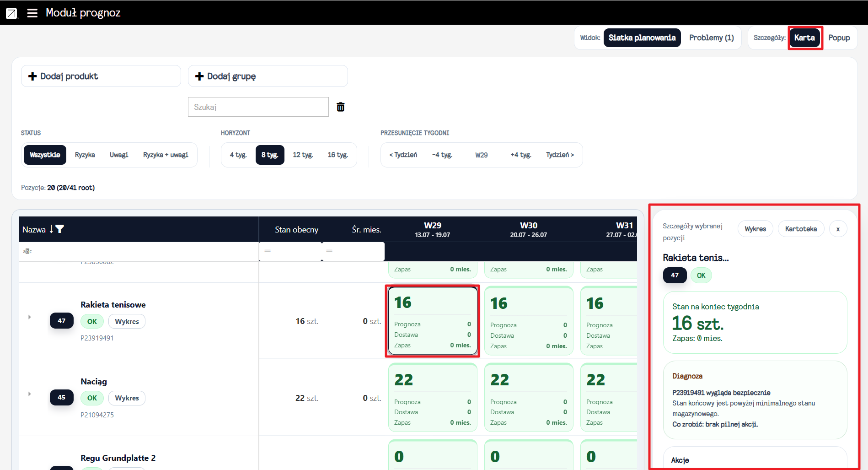Click the Diagnoza section heading

pos(687,376)
